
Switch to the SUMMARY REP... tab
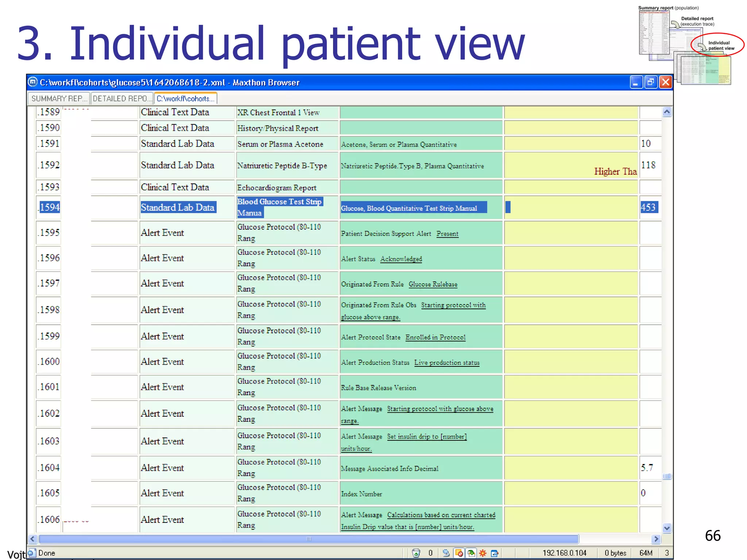tap(59, 98)
